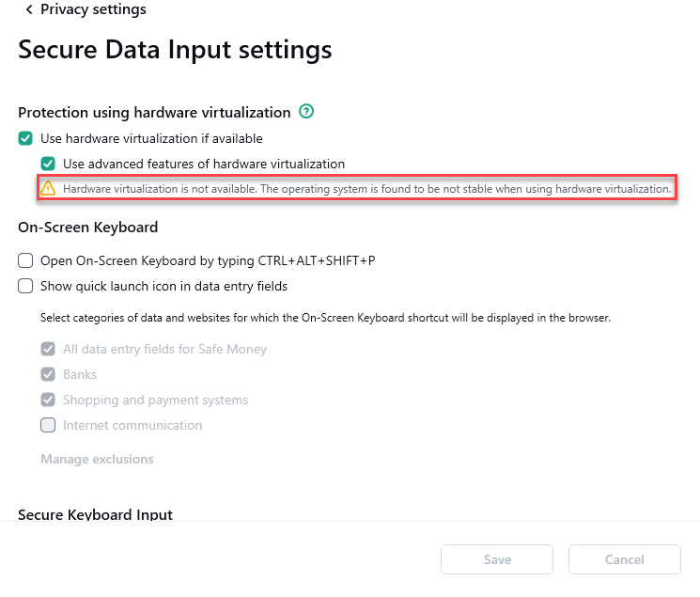
Task: Toggle Shopping and payment systems checkbox
Action: click(48, 400)
